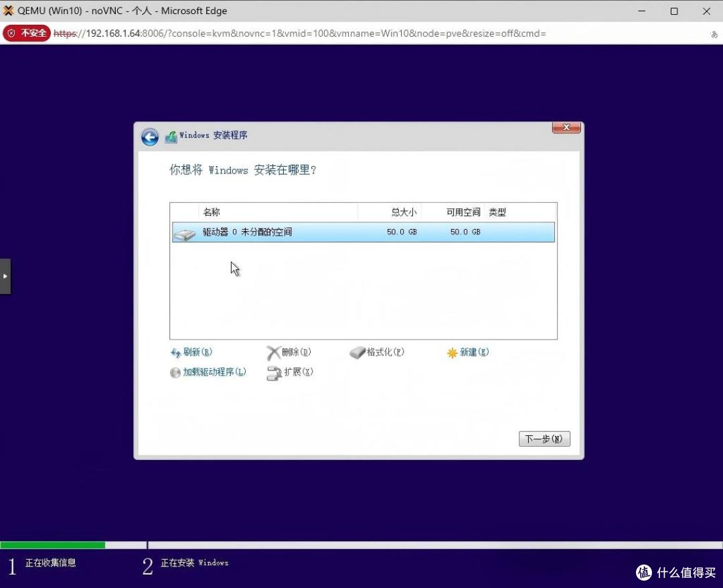Click the Windows Setup title icon
Screen dimensions: 723x588
(x=171, y=137)
